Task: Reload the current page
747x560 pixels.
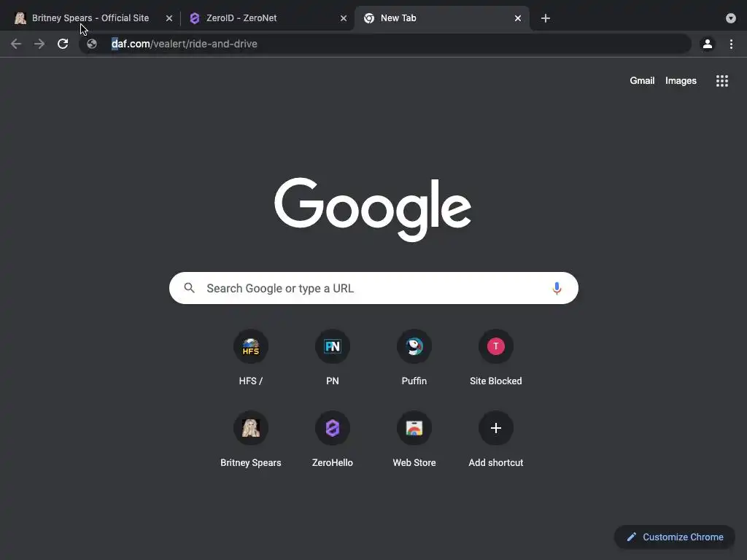Action: pos(63,44)
